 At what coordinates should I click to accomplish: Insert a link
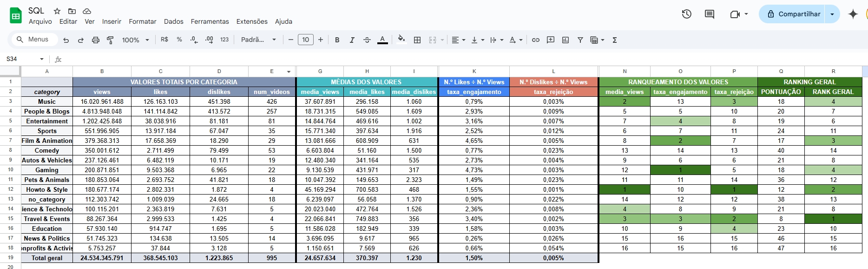tap(536, 40)
